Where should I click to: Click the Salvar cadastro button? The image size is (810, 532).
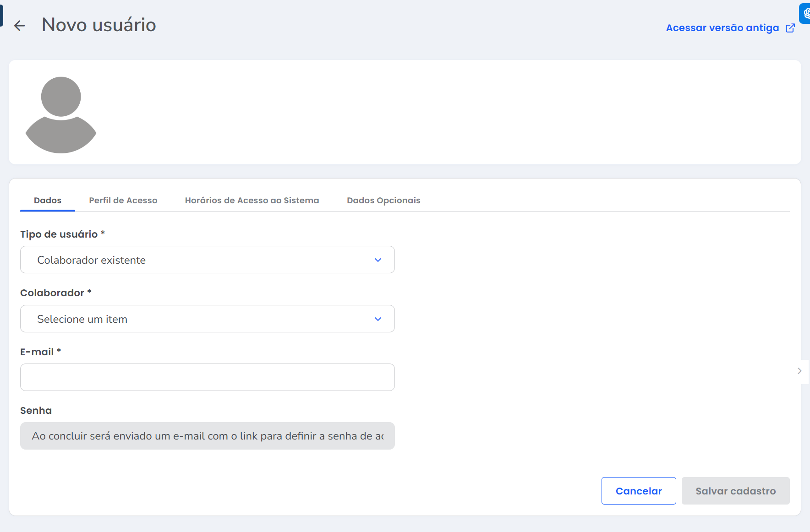(x=735, y=491)
